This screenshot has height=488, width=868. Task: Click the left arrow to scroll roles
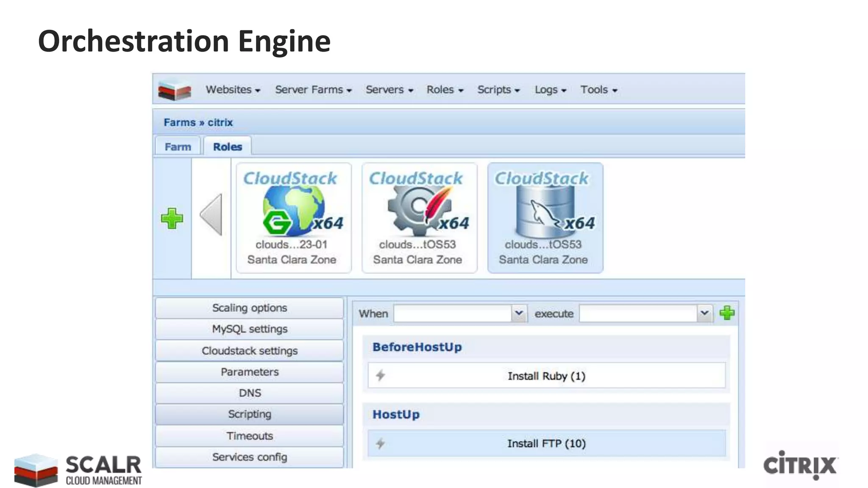click(211, 214)
